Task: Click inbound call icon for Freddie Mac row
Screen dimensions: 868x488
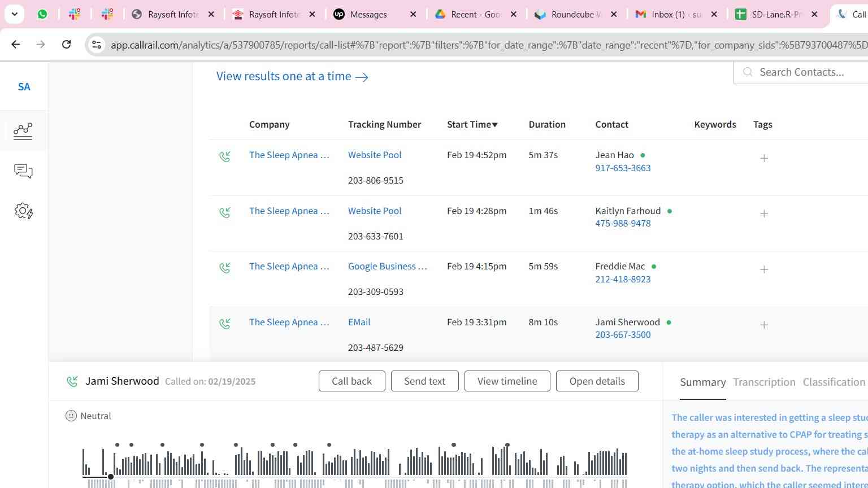Action: (225, 268)
